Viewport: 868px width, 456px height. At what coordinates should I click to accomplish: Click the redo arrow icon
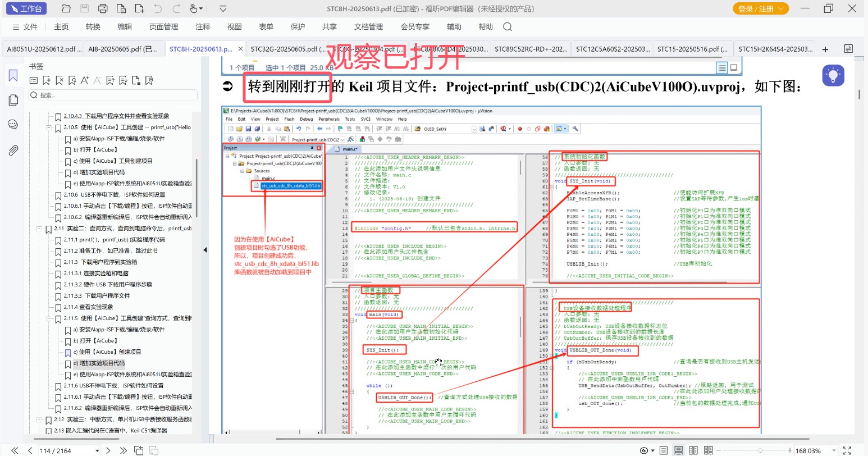(176, 8)
